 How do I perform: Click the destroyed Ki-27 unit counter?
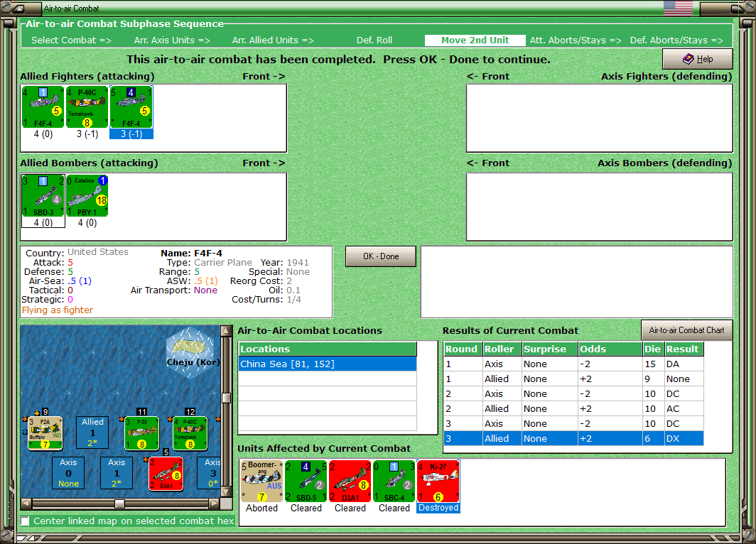click(438, 482)
